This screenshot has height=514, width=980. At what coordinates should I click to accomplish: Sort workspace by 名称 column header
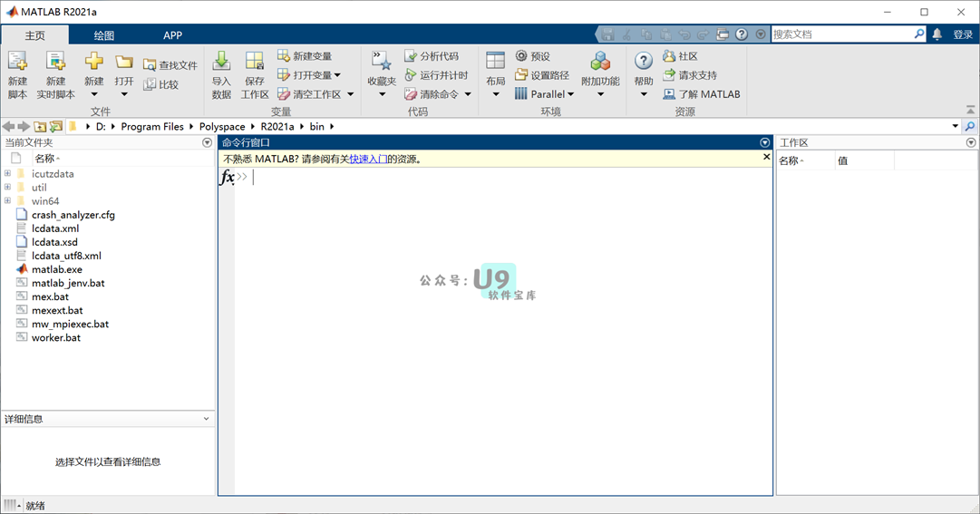coord(805,160)
